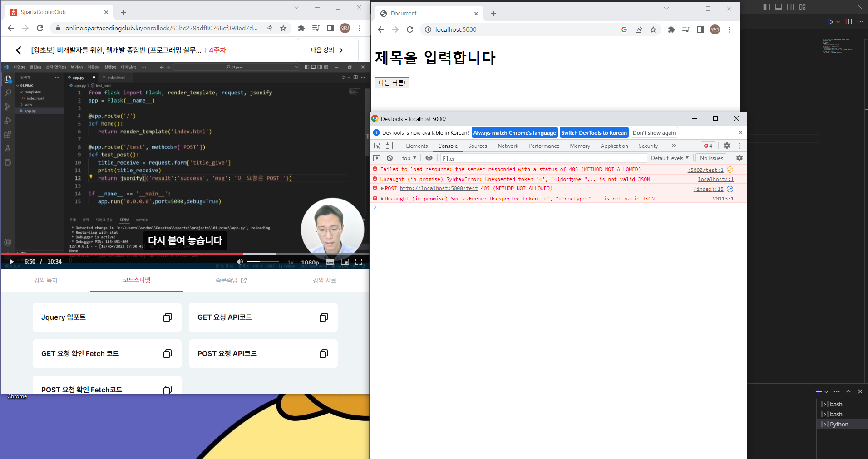The image size is (868, 459).
Task: Clear the DevTools console
Action: (390, 158)
